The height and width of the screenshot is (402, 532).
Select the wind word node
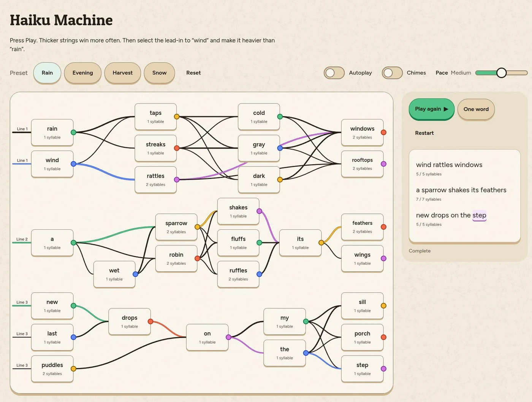click(x=52, y=164)
